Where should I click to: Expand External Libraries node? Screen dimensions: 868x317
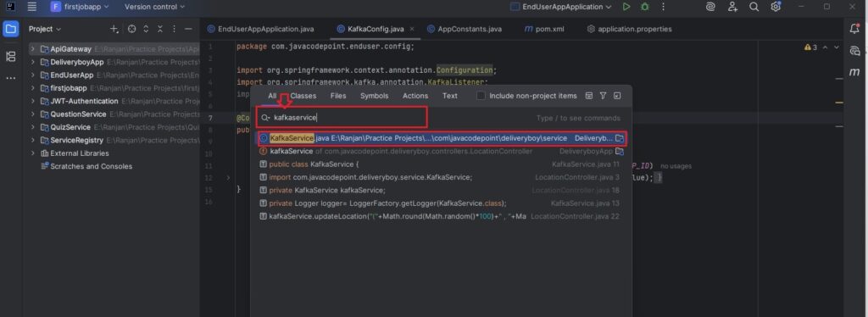pos(33,153)
